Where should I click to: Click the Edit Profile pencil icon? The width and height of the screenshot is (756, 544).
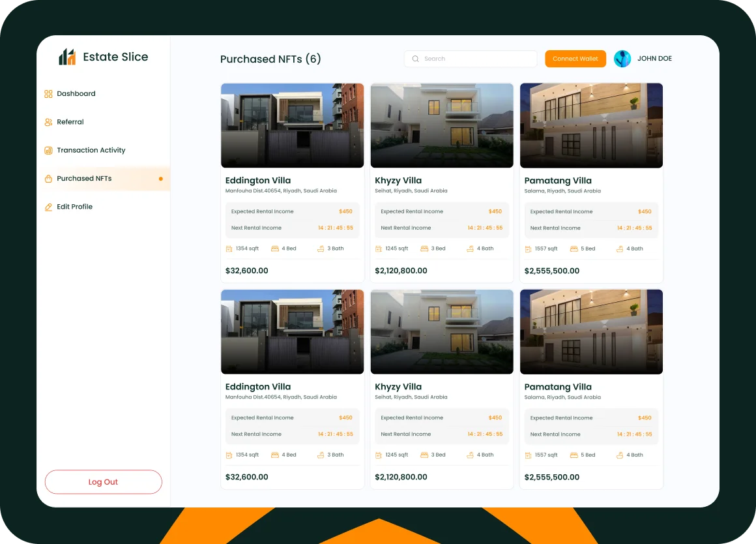[48, 207]
